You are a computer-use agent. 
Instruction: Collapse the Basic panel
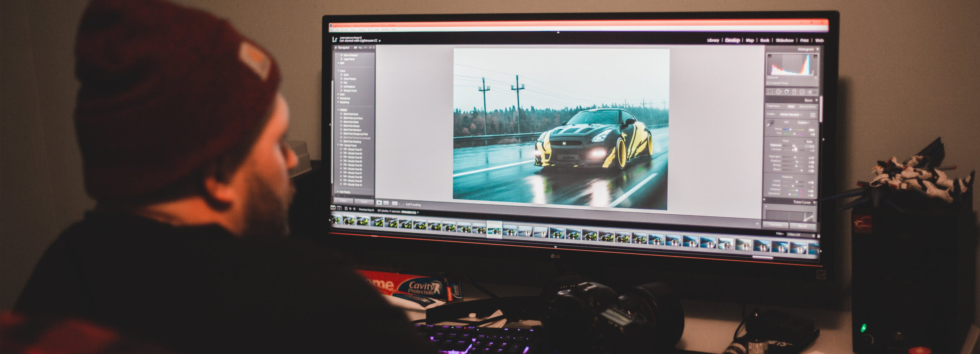(x=817, y=100)
